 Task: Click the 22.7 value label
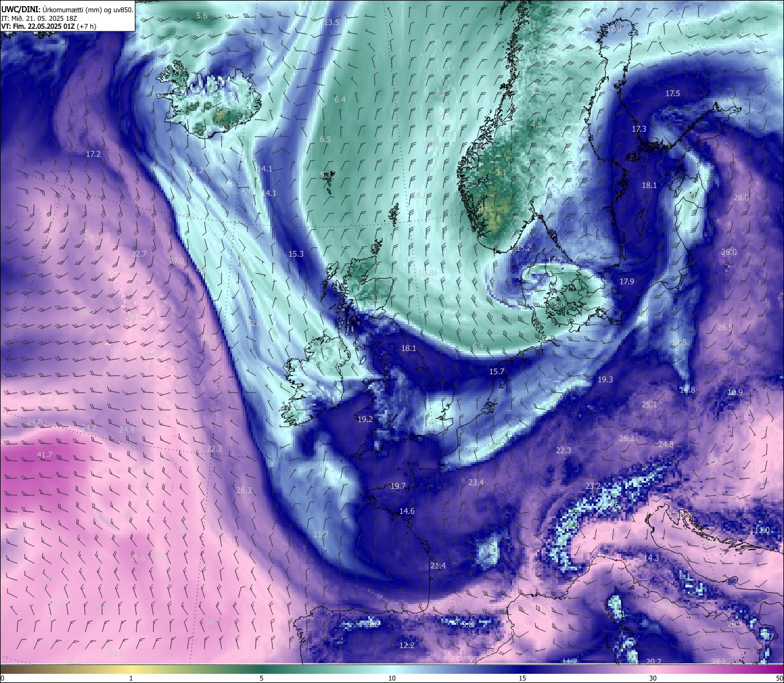pos(139,254)
